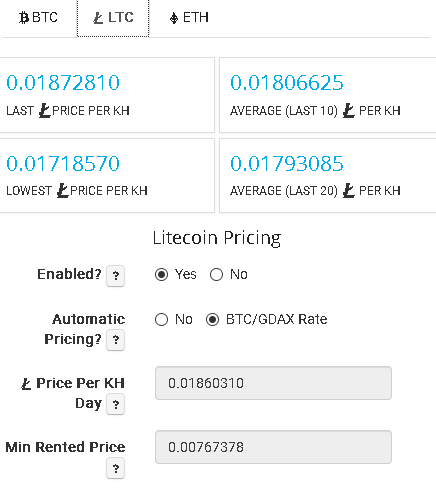Click the Bitcoin symbol in BTC tab
The width and height of the screenshot is (436, 496).
[x=24, y=18]
